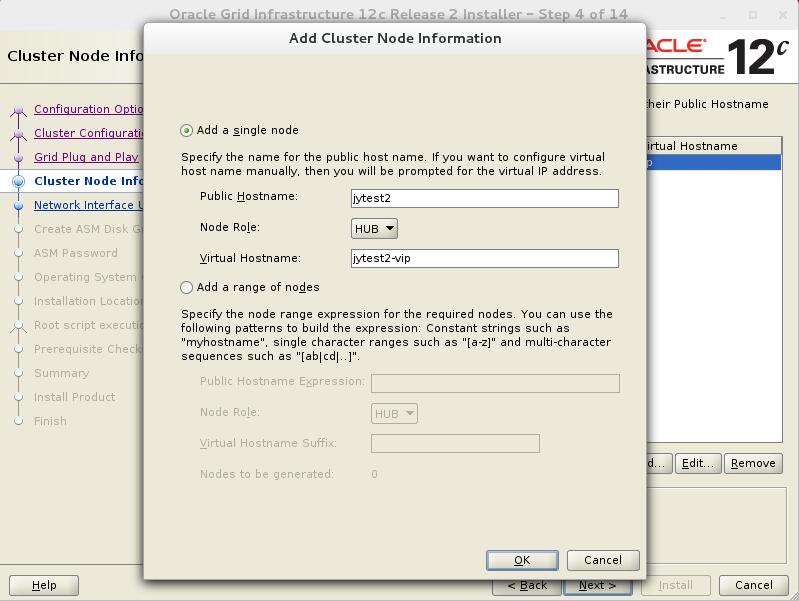
Task: Click the Public Hostname Expression field
Action: 495,383
